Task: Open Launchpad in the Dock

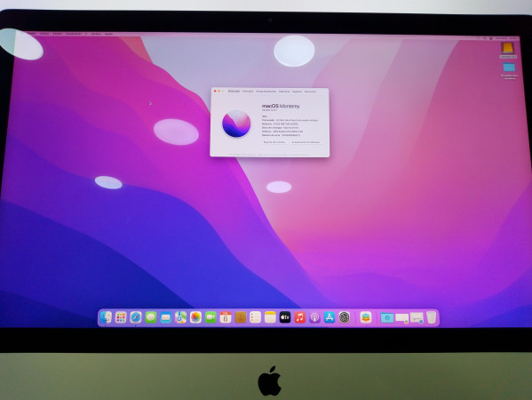Action: point(121,317)
